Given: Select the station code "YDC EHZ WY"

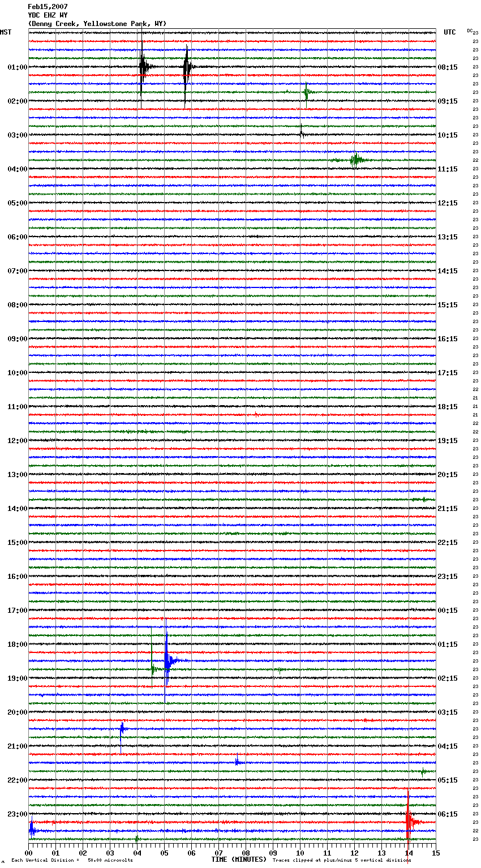Looking at the screenshot, I should (x=48, y=15).
